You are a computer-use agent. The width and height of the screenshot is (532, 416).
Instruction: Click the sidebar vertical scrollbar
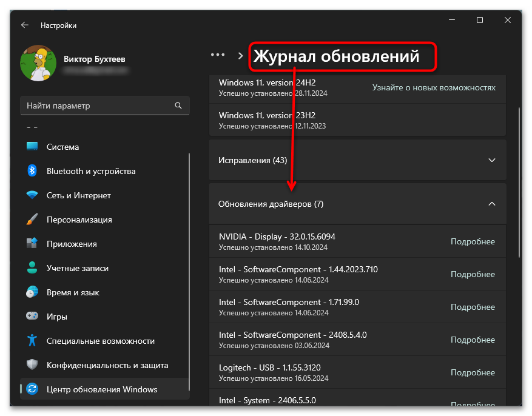189,271
